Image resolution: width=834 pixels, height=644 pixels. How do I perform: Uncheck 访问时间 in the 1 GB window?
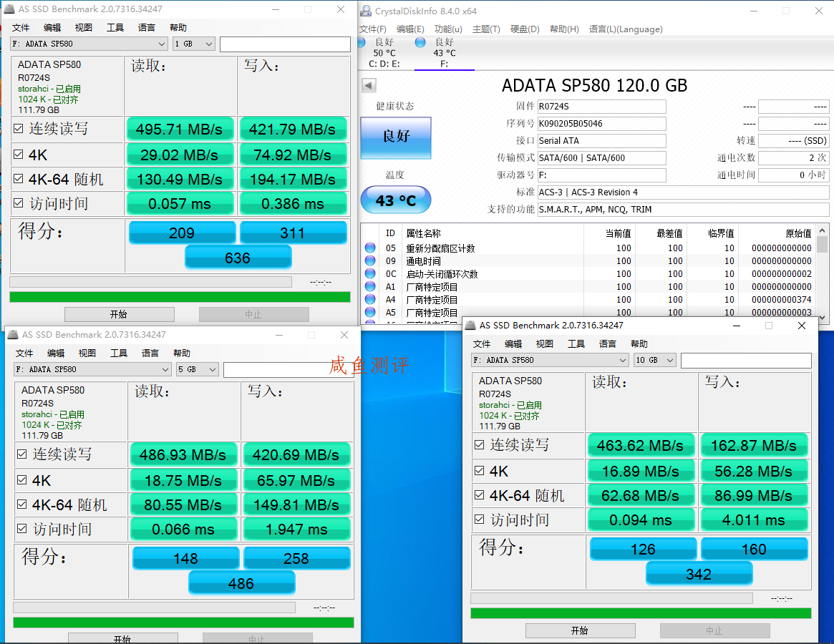(19, 203)
